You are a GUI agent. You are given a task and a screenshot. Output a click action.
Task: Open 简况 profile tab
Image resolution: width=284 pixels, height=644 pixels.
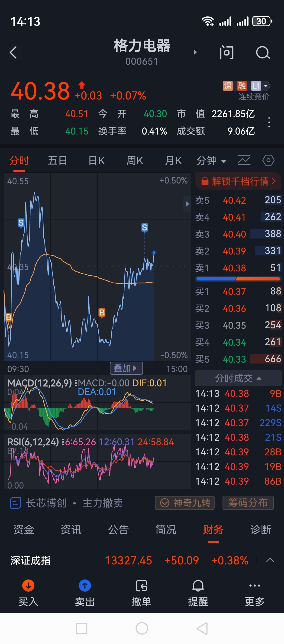tap(166, 529)
